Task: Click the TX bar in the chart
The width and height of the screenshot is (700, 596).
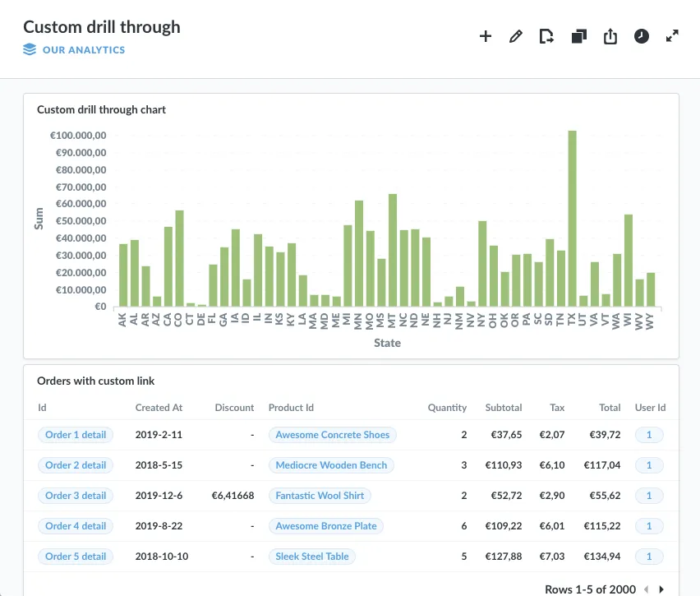Action: coord(573,219)
